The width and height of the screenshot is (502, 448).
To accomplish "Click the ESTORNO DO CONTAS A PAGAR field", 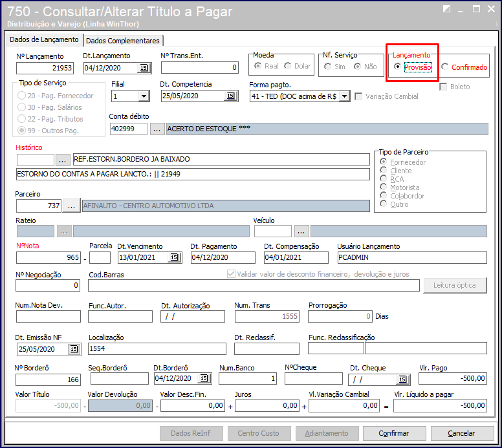I will tap(193, 174).
